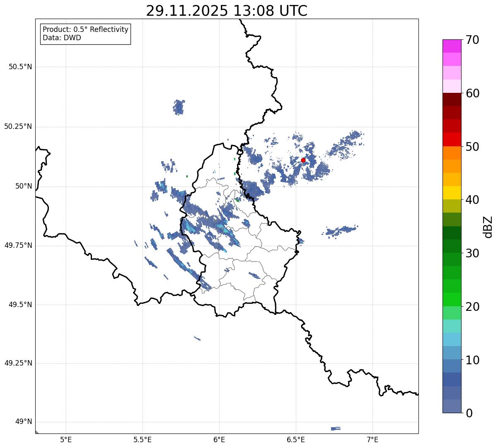Viewport: 498px width, 448px height.
Task: Click the 49.5°N latitude label
Action: pos(20,305)
